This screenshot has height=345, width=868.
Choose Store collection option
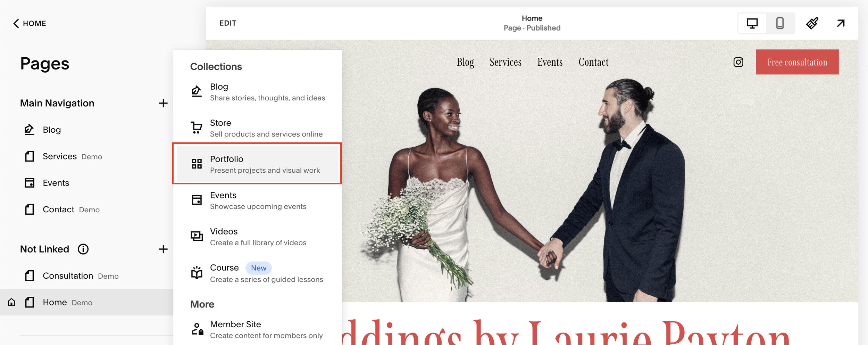[257, 128]
